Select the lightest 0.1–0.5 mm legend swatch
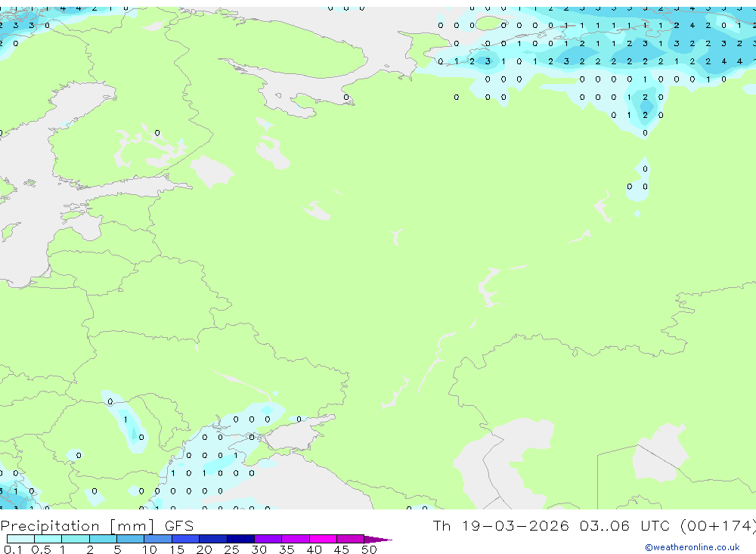 pyautogui.click(x=20, y=539)
